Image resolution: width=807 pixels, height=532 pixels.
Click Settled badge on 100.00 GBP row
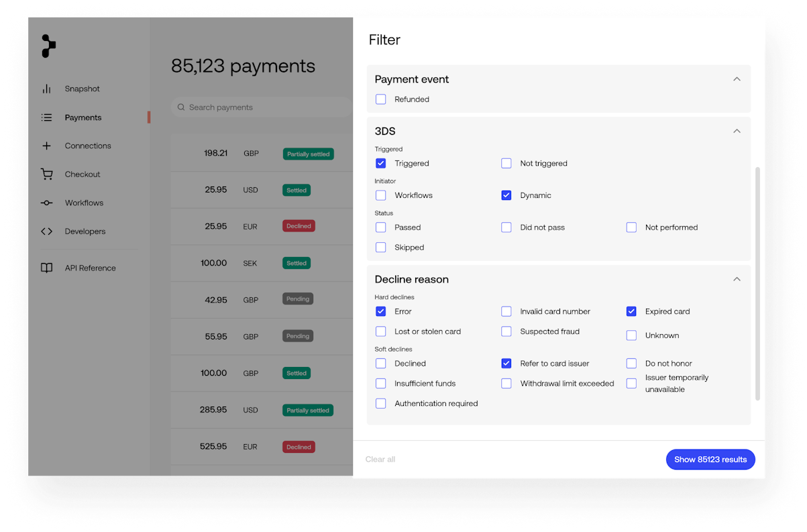(x=297, y=374)
